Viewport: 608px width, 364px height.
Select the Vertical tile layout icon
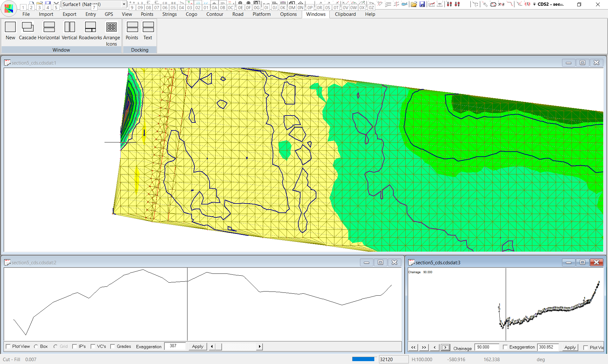point(69,27)
